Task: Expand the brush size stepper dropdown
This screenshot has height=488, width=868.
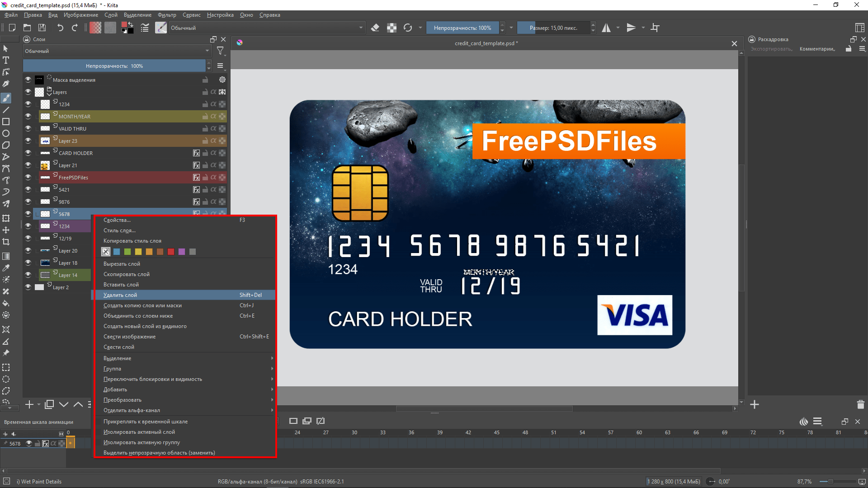Action: click(x=593, y=28)
